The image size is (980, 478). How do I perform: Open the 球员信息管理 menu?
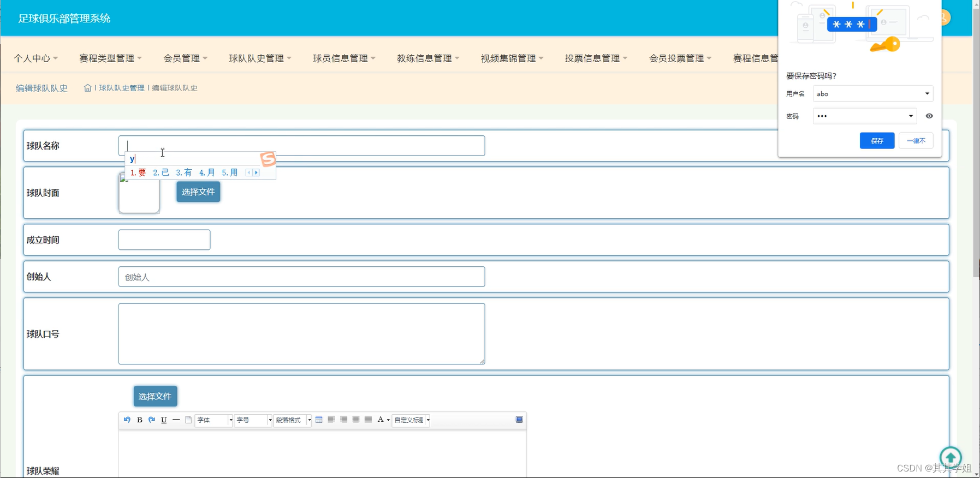(345, 58)
